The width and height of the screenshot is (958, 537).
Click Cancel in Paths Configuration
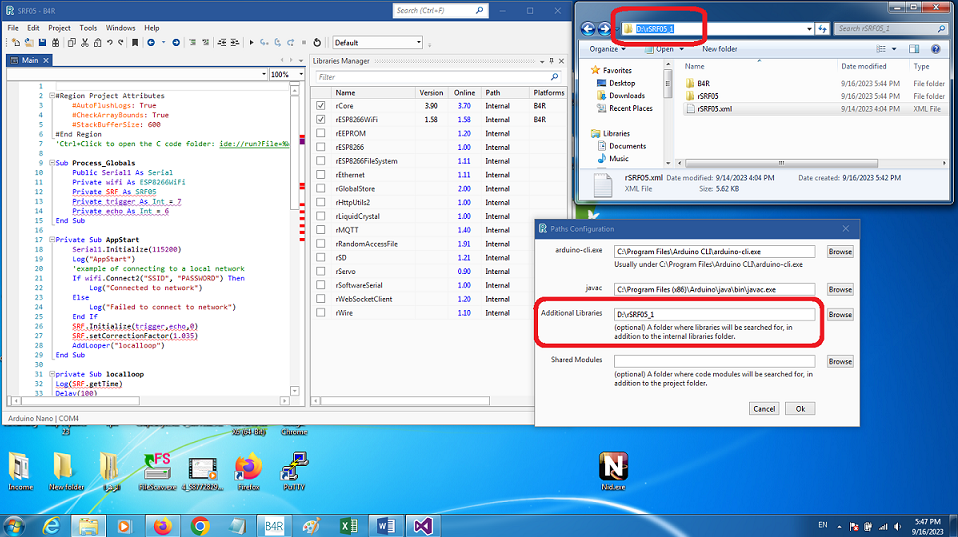coord(764,409)
